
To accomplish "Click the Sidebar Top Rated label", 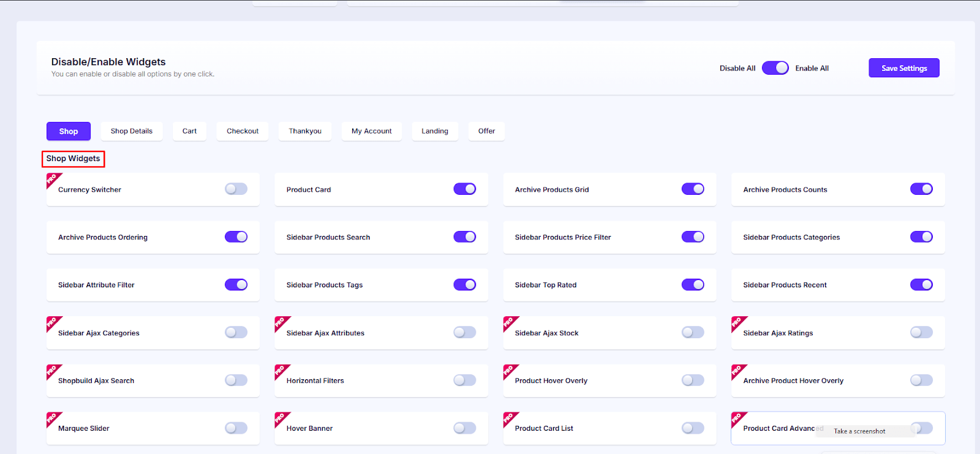I will tap(546, 285).
